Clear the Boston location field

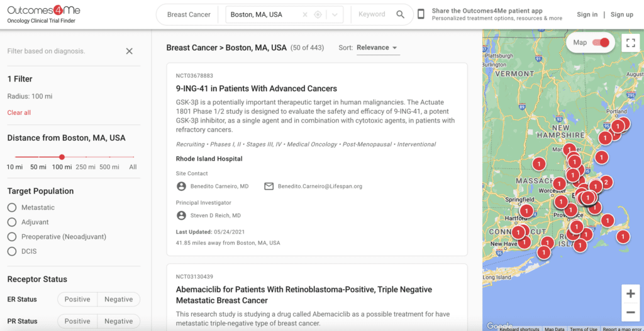[305, 14]
